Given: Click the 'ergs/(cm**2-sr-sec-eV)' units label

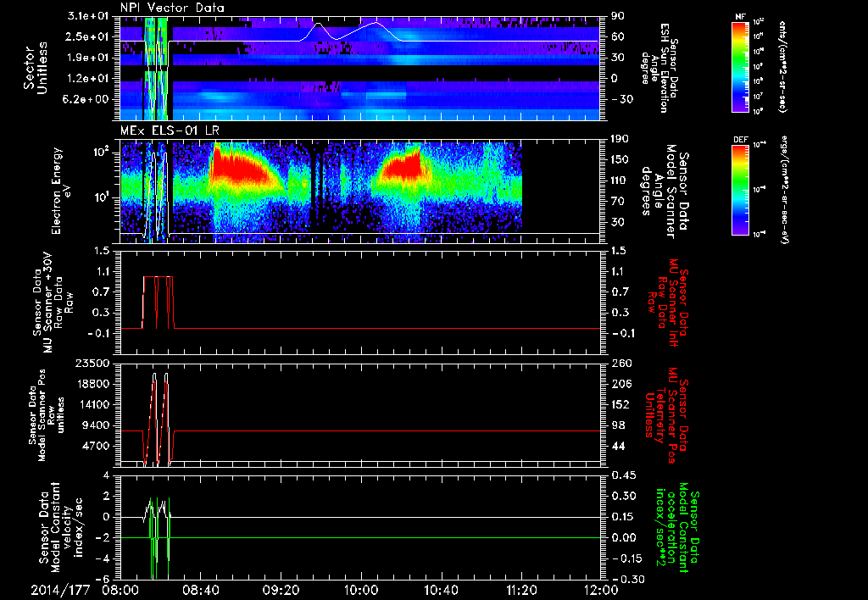Looking at the screenshot, I should point(783,191).
